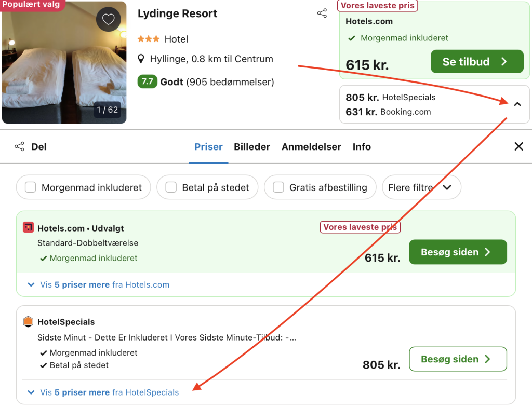Click the 7.7 rating badge
The image size is (532, 408).
tap(147, 81)
